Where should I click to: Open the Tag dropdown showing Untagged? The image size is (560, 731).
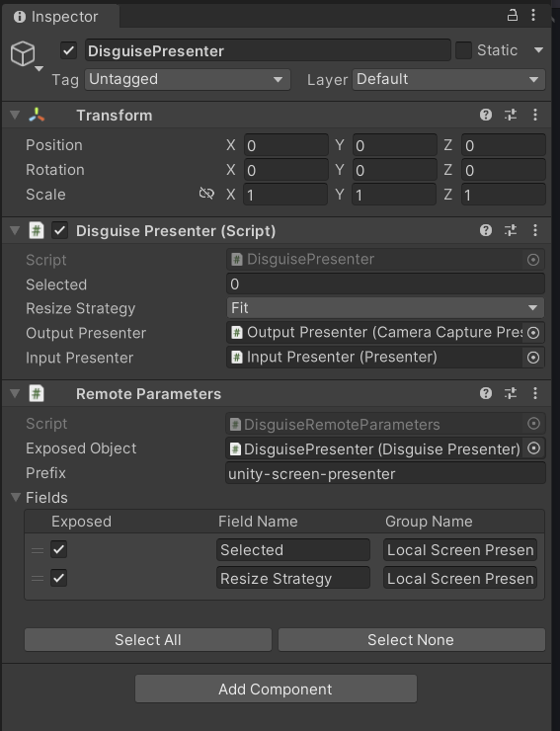(188, 79)
